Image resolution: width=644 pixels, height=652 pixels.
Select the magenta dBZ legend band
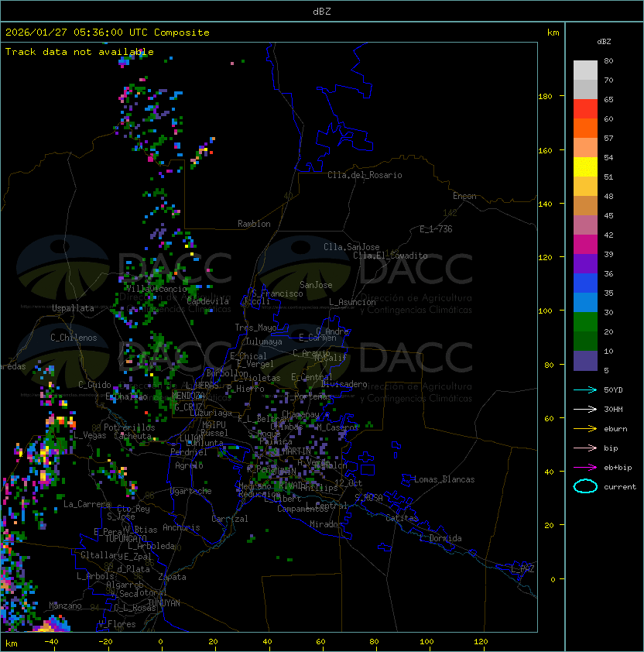pyautogui.click(x=585, y=245)
